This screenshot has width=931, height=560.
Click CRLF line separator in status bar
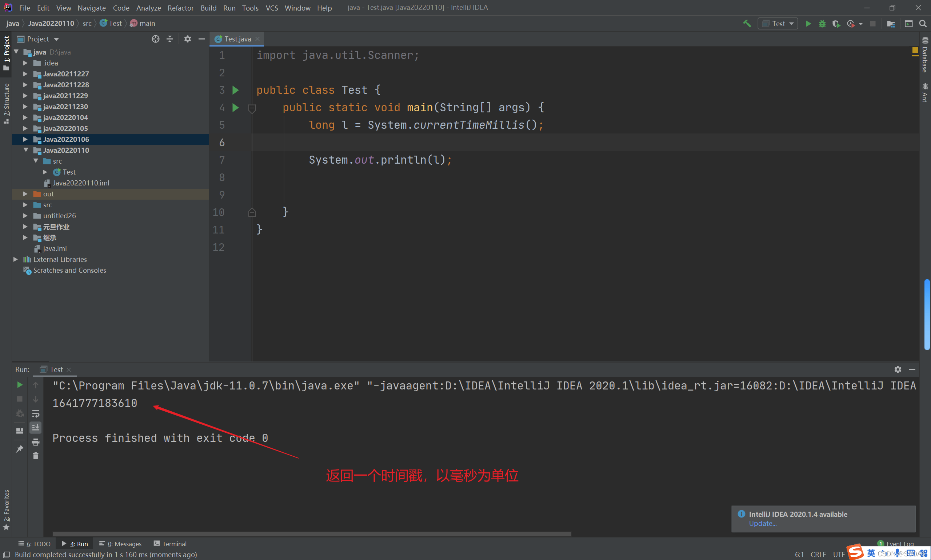[x=818, y=554]
